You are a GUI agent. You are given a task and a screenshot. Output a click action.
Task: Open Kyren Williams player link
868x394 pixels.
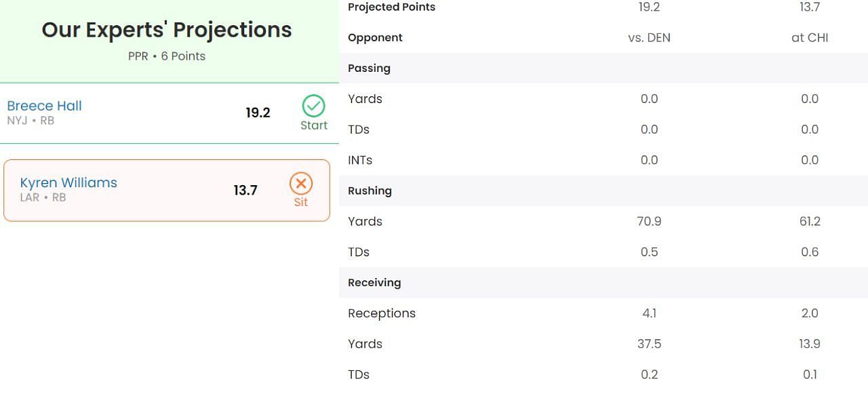68,182
